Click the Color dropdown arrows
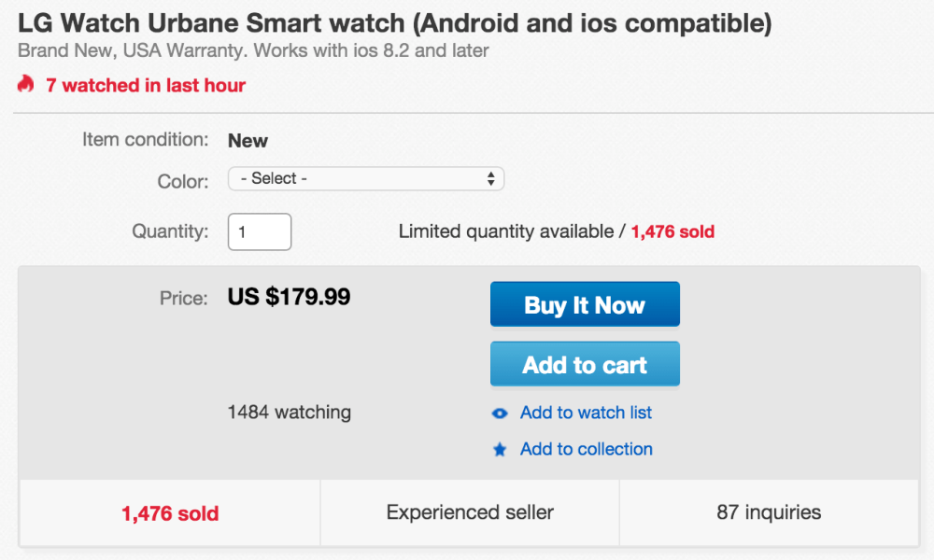Image resolution: width=934 pixels, height=560 pixels. [x=491, y=178]
